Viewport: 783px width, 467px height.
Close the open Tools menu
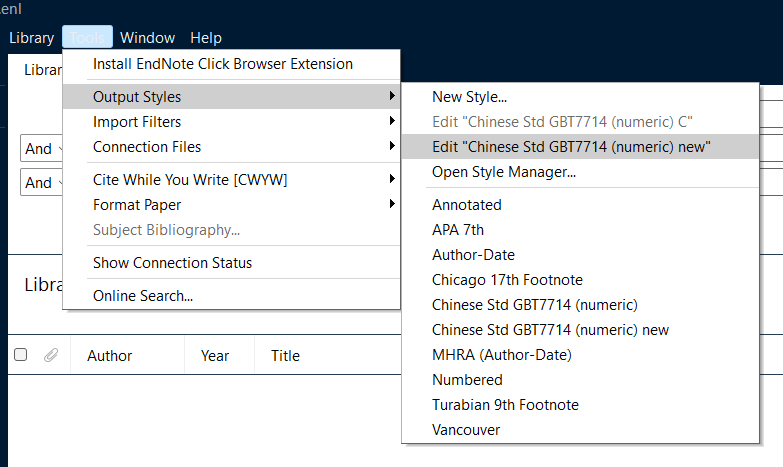87,38
